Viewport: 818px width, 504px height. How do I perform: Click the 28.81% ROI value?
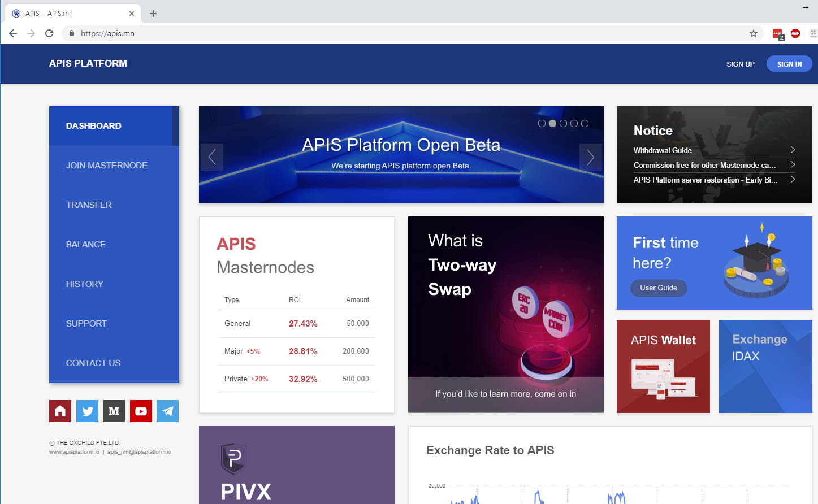[x=303, y=351]
